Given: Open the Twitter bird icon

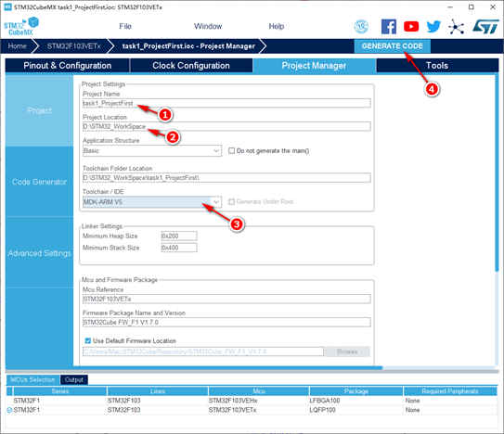Looking at the screenshot, I should click(433, 26).
